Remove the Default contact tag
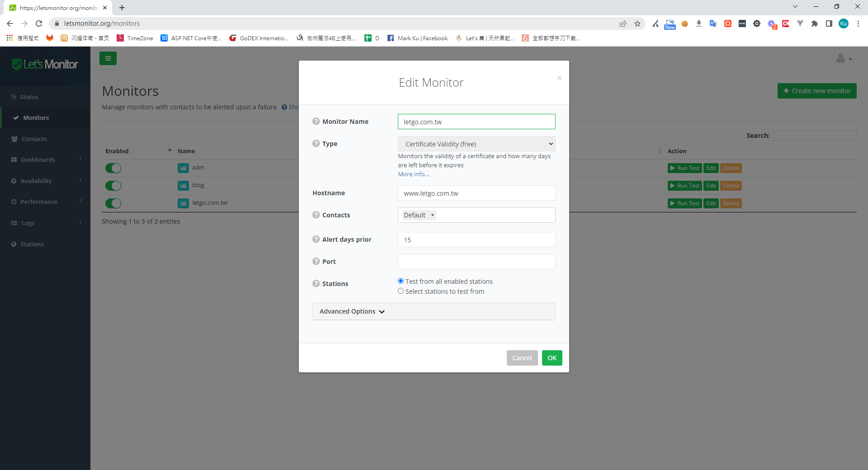868x470 pixels. click(x=433, y=215)
